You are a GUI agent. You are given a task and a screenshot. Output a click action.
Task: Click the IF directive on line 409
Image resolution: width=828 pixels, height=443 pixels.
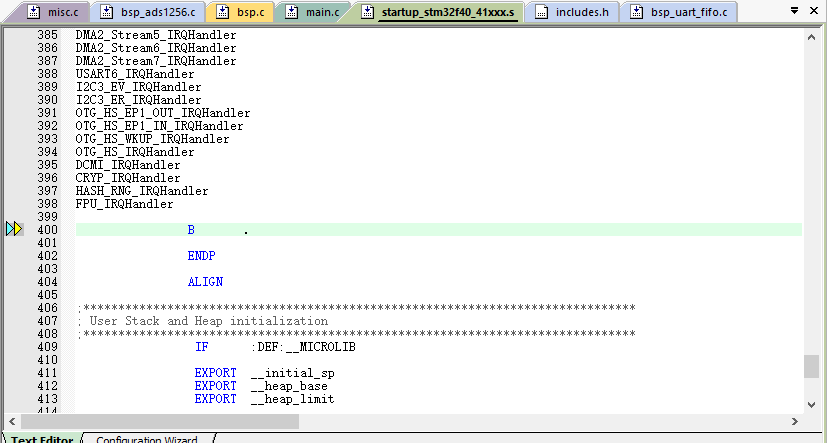[201, 347]
